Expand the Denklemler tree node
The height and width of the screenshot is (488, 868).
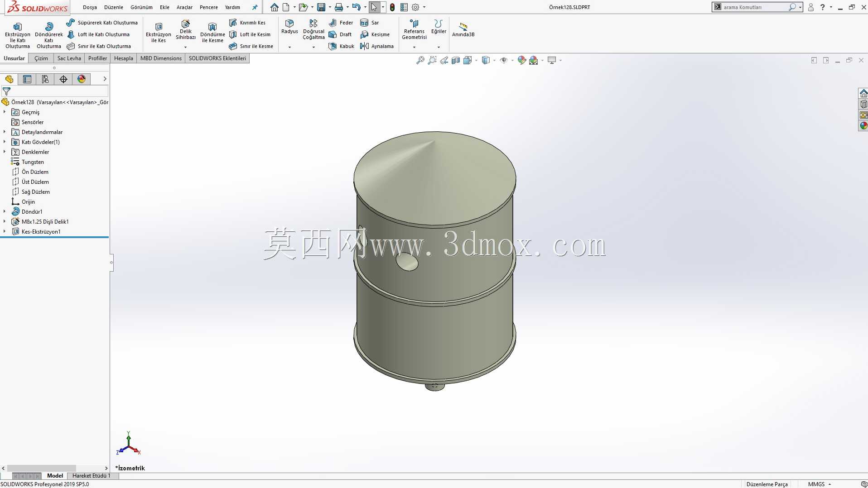pos(5,152)
